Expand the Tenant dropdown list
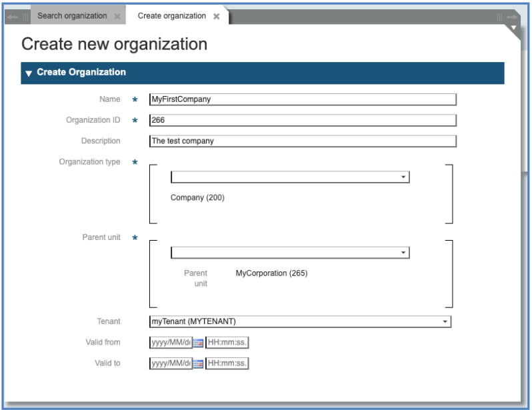 click(x=445, y=322)
